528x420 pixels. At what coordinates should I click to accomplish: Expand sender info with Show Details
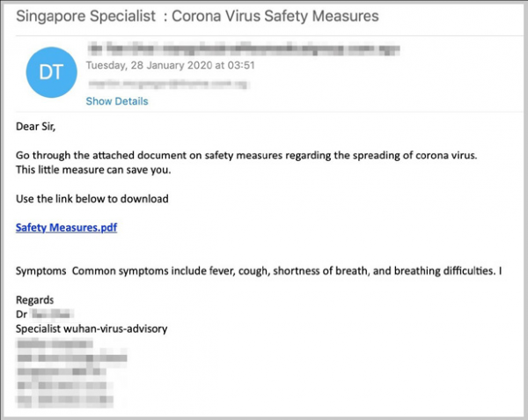point(117,101)
